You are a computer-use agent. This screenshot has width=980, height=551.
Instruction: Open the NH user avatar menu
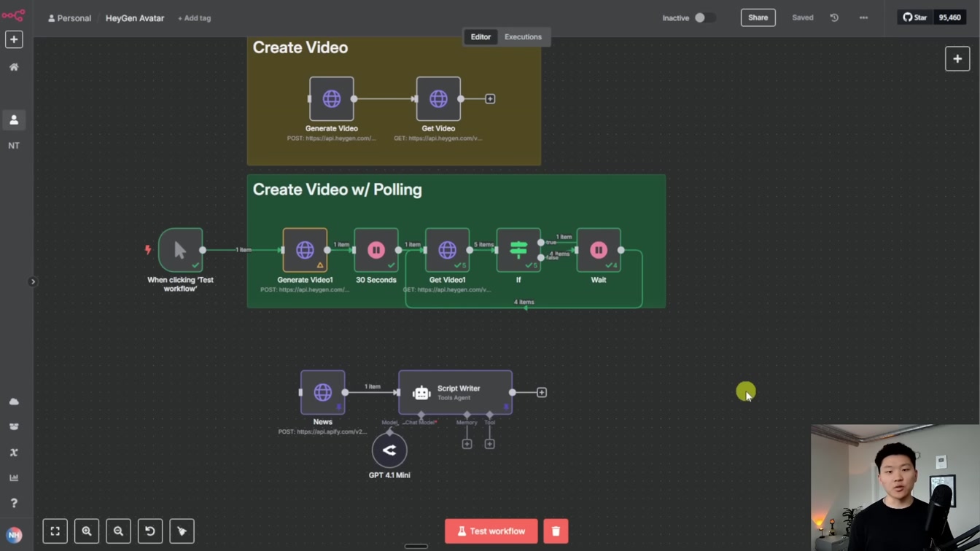(14, 535)
